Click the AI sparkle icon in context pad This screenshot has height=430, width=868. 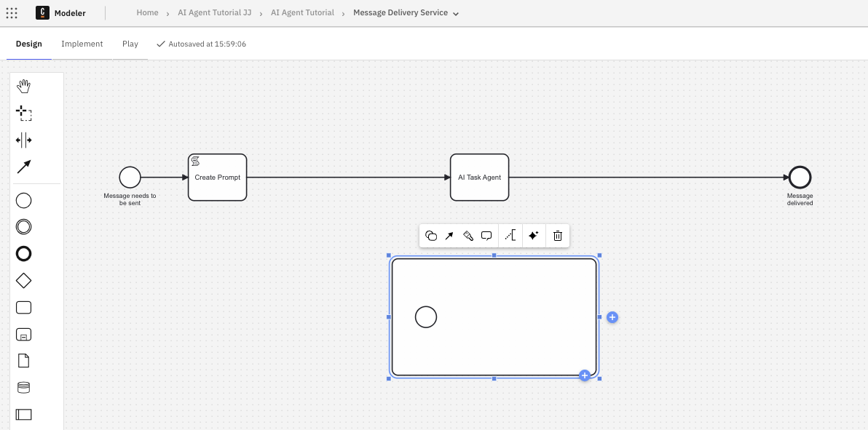point(533,236)
